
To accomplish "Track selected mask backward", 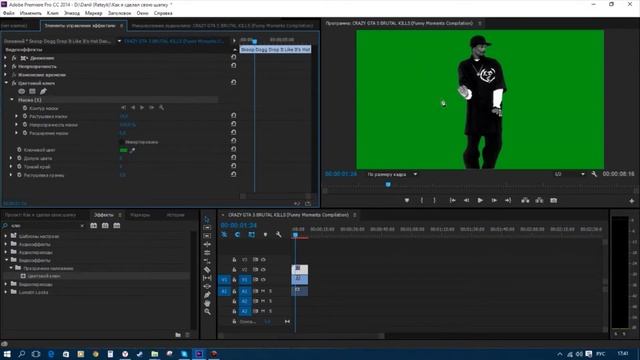I will coord(133,108).
